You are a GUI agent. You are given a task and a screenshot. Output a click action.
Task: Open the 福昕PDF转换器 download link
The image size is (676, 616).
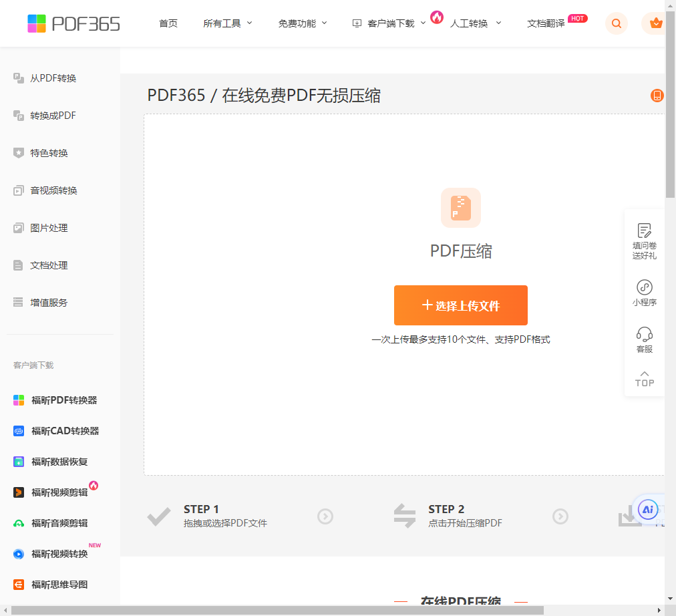click(64, 400)
